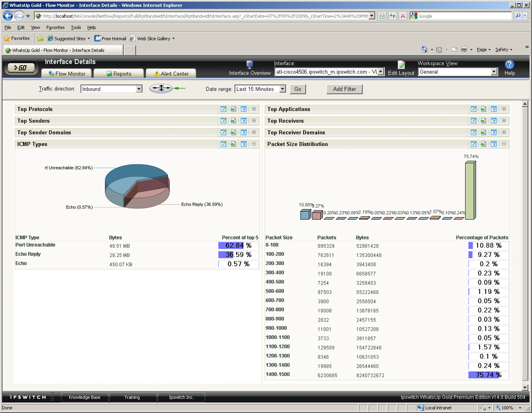Viewport: 532px width, 413px height.
Task: Click configure icon on ICMP Types panel
Action: (x=223, y=144)
